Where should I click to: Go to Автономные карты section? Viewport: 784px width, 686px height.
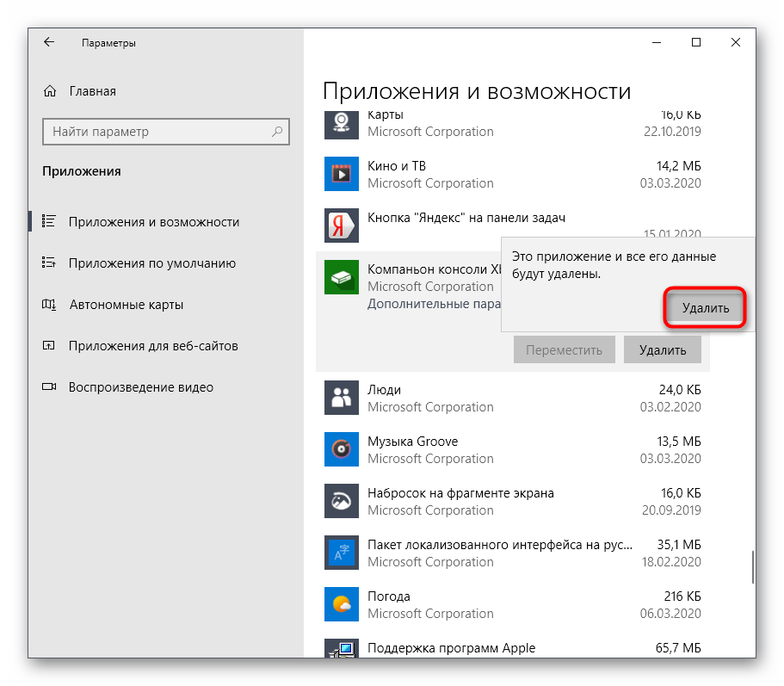[x=126, y=305]
